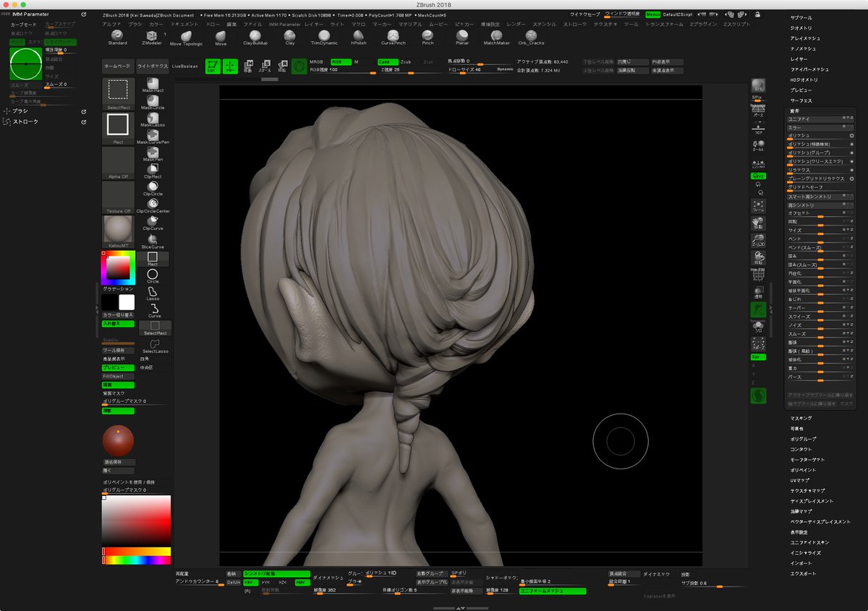This screenshot has height=611, width=868.
Task: Collapse the 変形 section header
Action: [795, 111]
